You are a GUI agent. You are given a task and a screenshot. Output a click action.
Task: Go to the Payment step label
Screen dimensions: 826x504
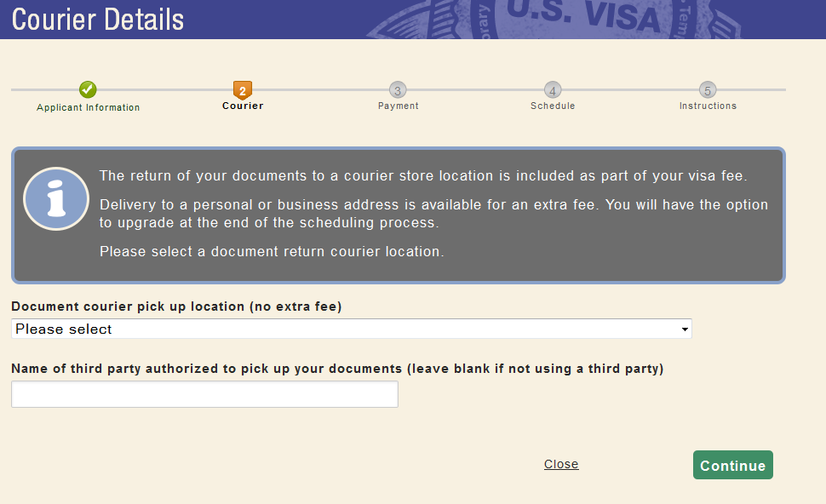[399, 106]
